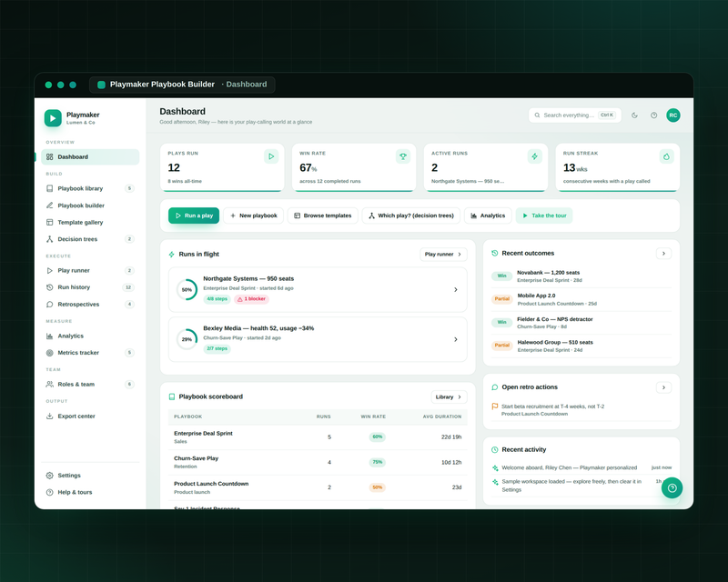Click the Win Rate trophy icon
The width and height of the screenshot is (728, 582).
(403, 156)
